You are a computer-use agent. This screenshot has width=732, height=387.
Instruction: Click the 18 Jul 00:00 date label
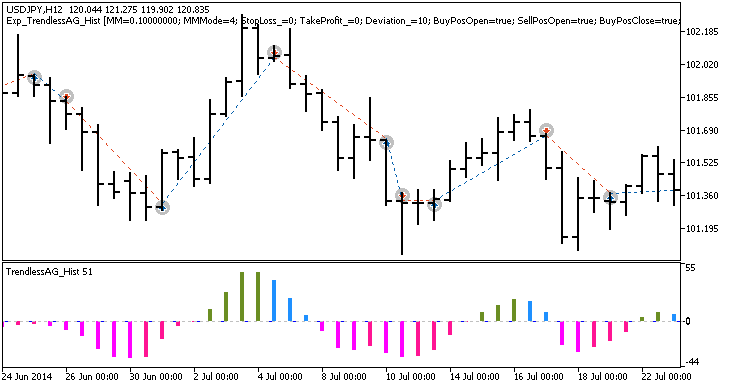(x=602, y=376)
